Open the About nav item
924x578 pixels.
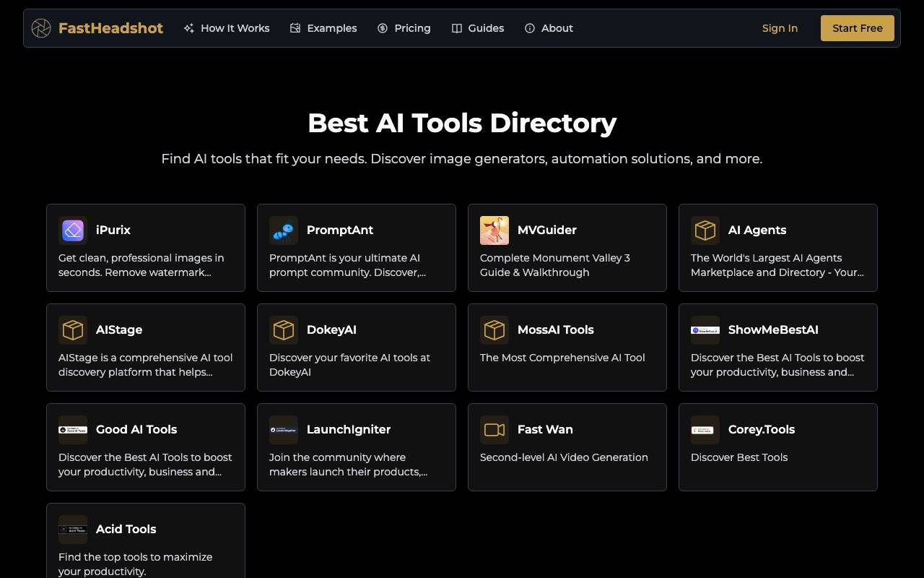pos(549,28)
